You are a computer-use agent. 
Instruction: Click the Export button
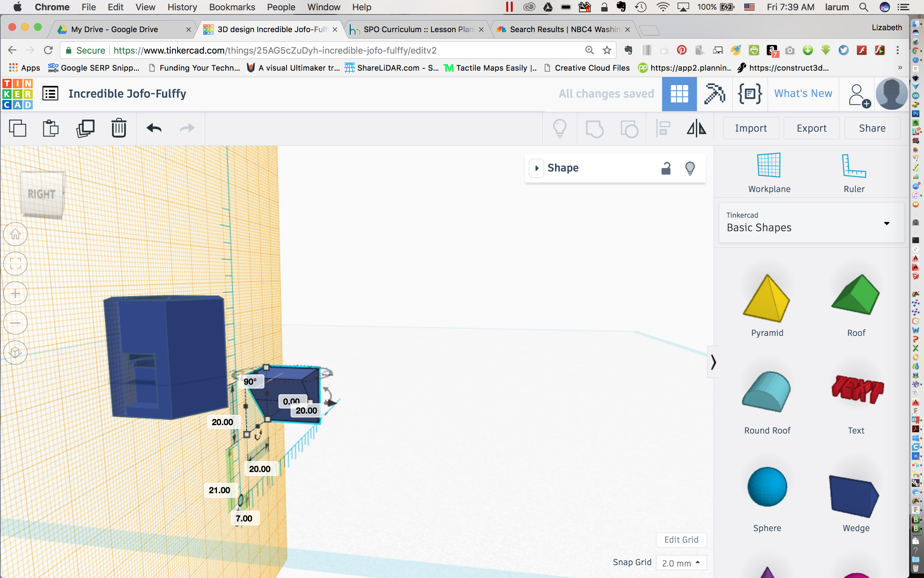[x=811, y=128]
